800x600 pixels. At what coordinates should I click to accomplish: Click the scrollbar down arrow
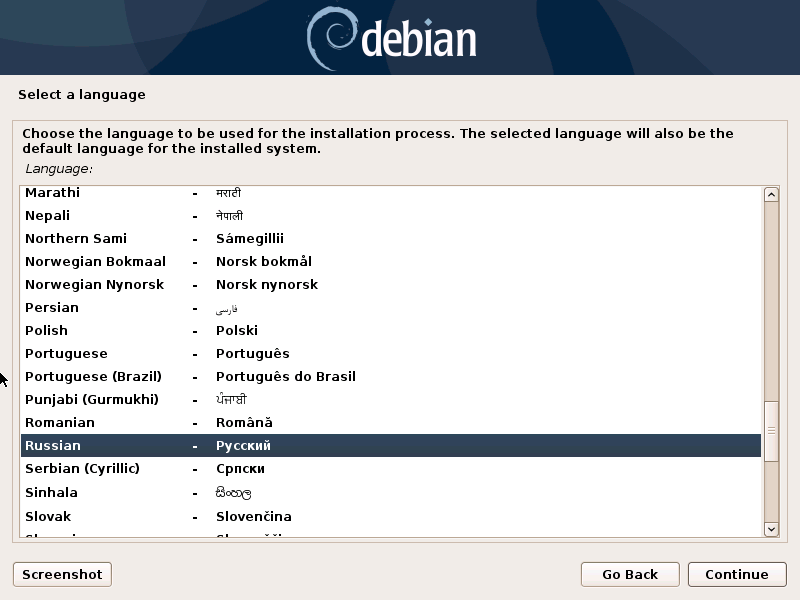(771, 529)
